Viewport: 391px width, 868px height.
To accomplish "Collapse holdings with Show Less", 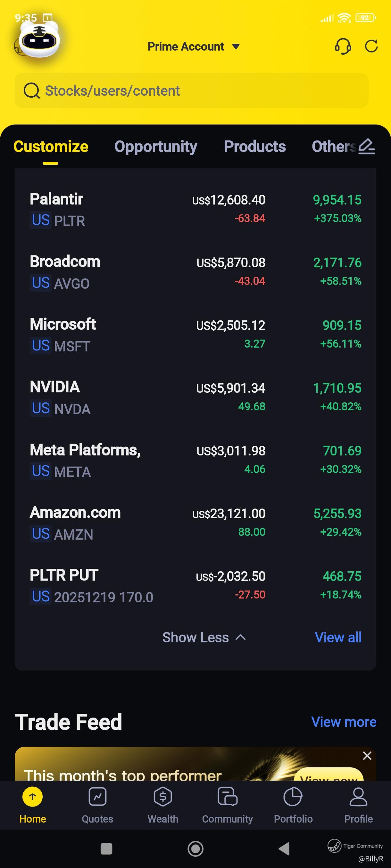I will (x=204, y=638).
